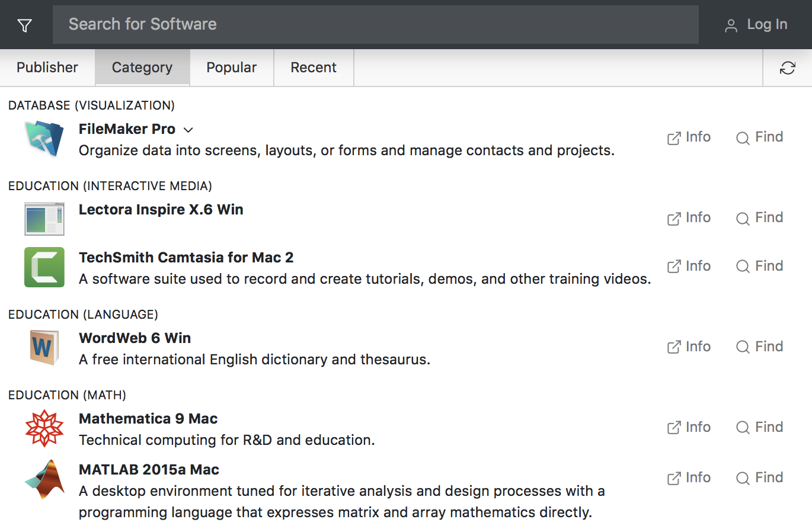Viewport: 812px width, 532px height.
Task: Switch to the Publisher tab
Action: click(x=47, y=67)
